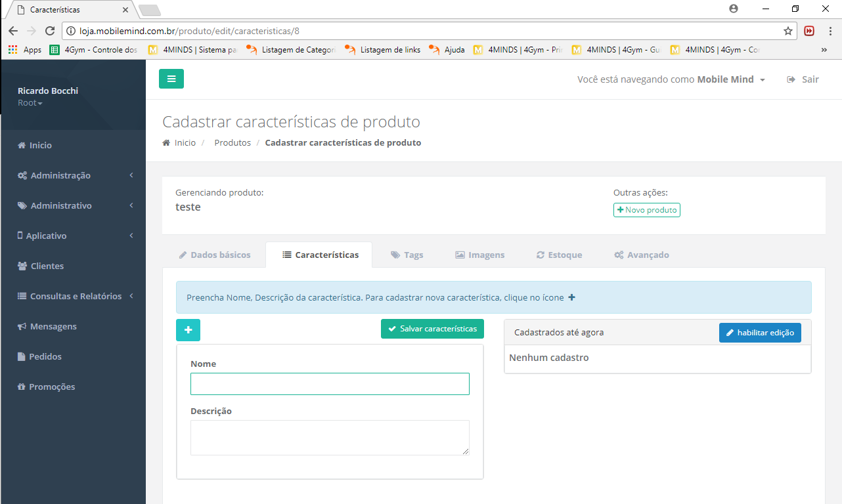Open the Root user role dropdown
The image size is (842, 504).
(x=30, y=103)
